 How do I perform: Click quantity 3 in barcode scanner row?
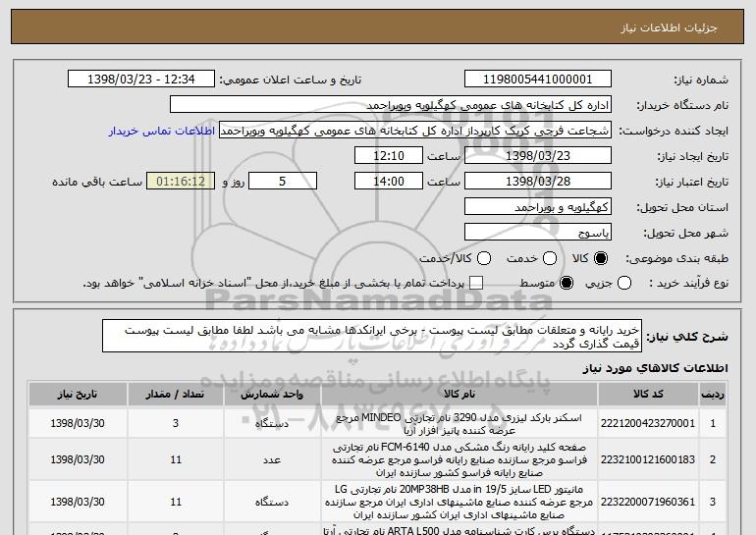point(176,423)
